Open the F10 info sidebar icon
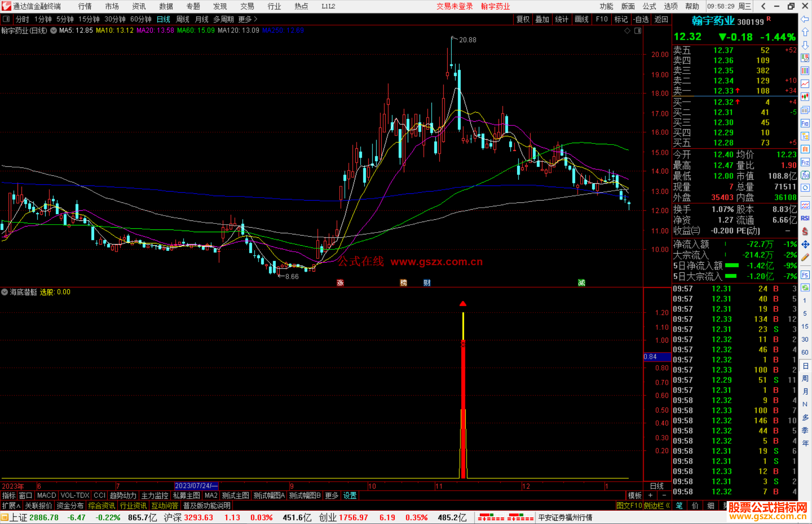This screenshot has height=524, width=812. point(805,123)
